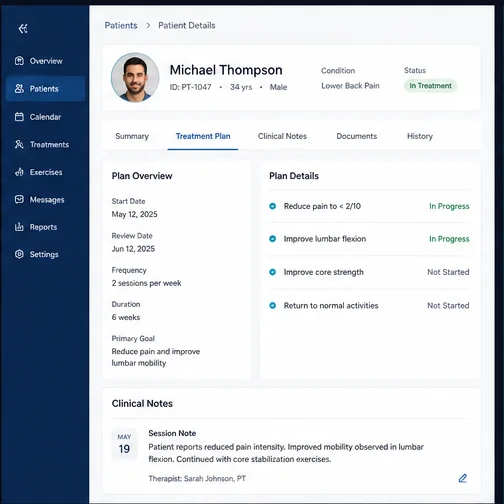Click the Messages envelope icon
Image resolution: width=504 pixels, height=504 pixels.
point(19,199)
